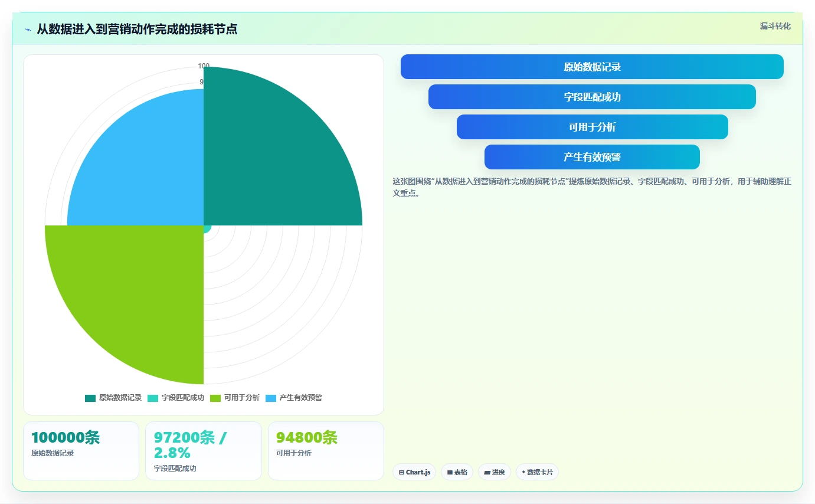Click the header title 从数据进入到营销动作完成的损耗节点
The image size is (815, 504).
point(137,29)
